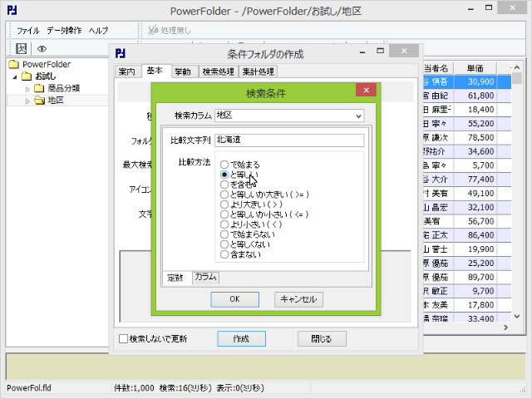This screenshot has width=532, height=399.
Task: Select より小さい (<) radio option
Action: point(224,224)
